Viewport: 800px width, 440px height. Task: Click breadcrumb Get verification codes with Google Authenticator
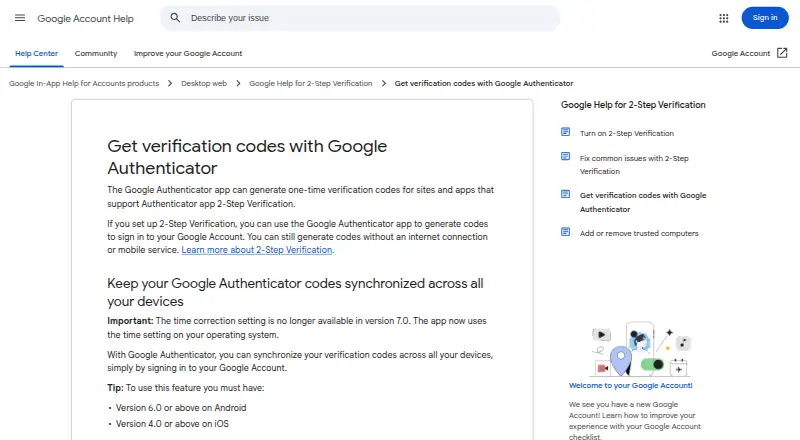tap(484, 83)
